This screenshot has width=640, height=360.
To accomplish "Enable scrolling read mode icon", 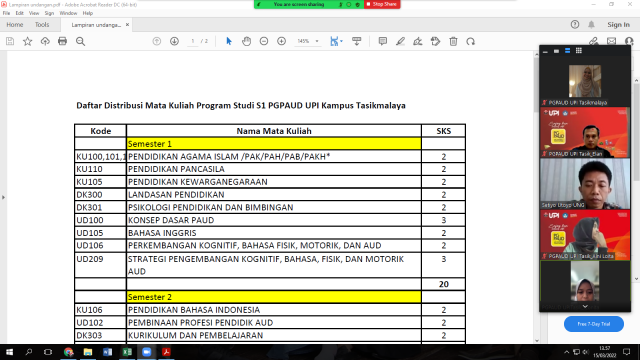I will (356, 41).
